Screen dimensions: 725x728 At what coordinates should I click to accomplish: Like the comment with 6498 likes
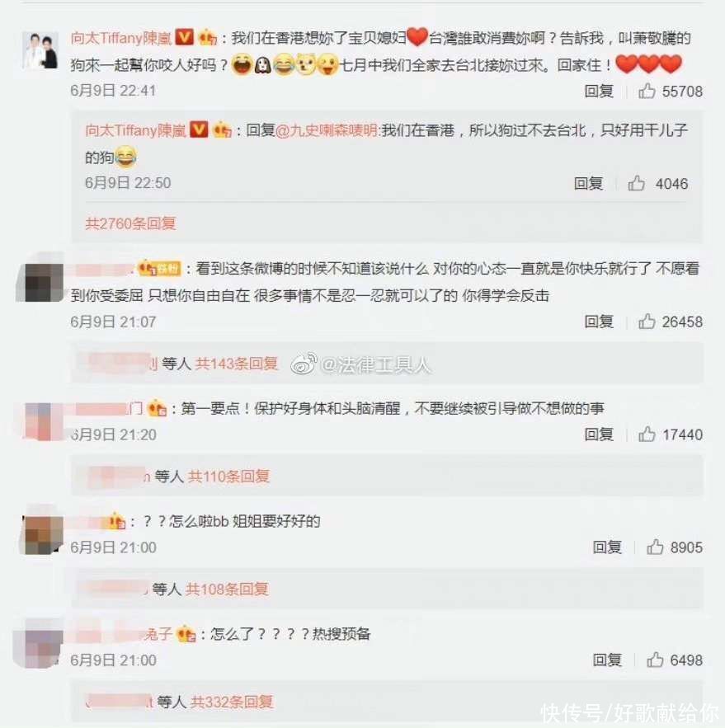click(655, 660)
